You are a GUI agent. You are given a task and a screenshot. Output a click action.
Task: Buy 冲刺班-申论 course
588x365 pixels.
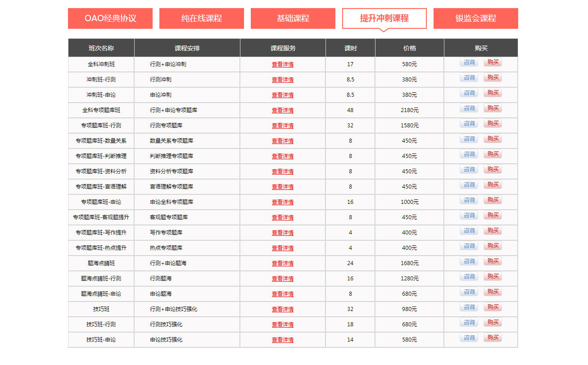[x=493, y=93]
